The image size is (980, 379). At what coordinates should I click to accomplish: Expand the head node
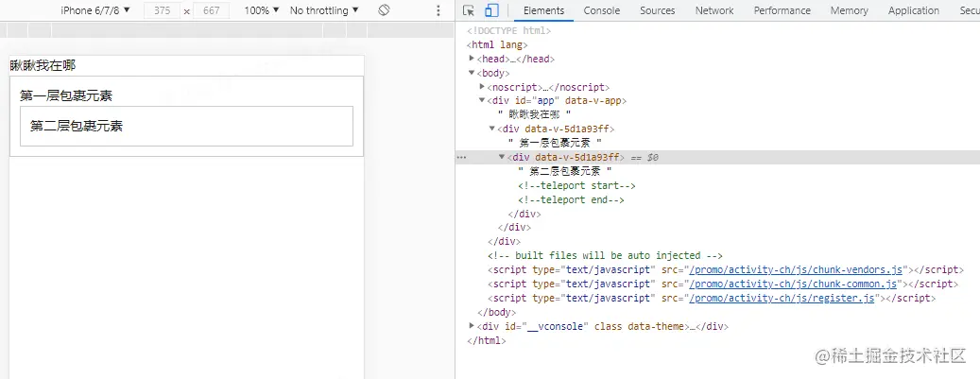pyautogui.click(x=472, y=59)
